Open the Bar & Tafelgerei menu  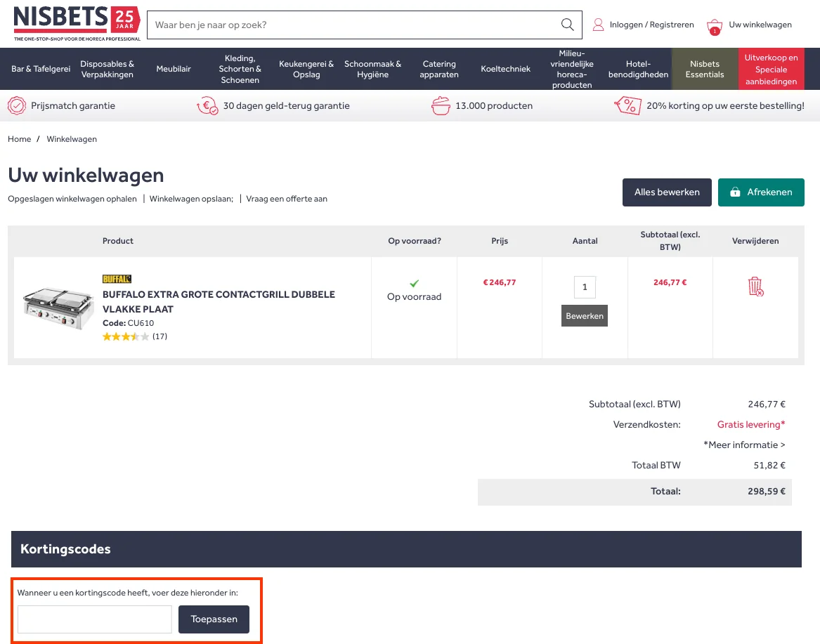tap(41, 69)
